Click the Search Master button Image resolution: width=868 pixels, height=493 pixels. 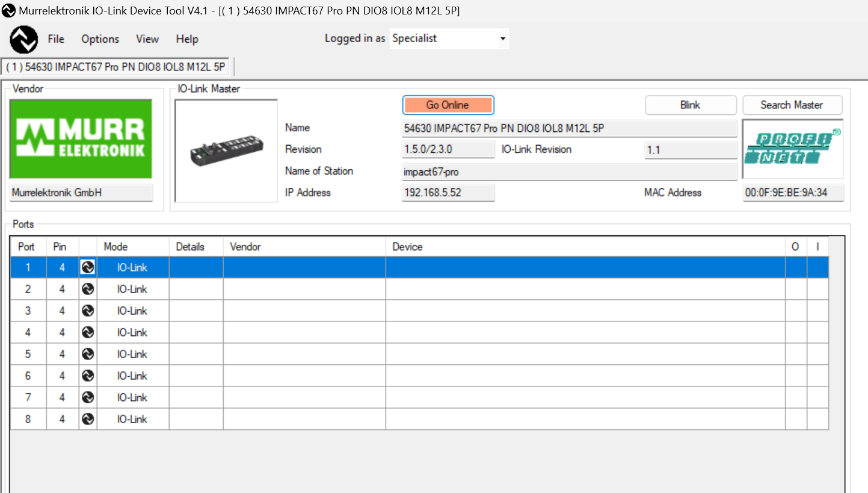click(792, 105)
